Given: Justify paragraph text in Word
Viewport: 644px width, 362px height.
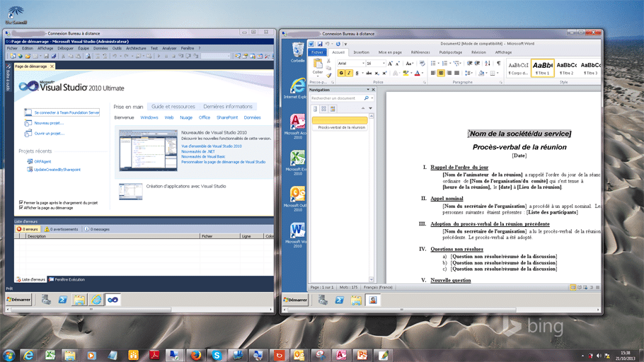Looking at the screenshot, I should pos(456,73).
